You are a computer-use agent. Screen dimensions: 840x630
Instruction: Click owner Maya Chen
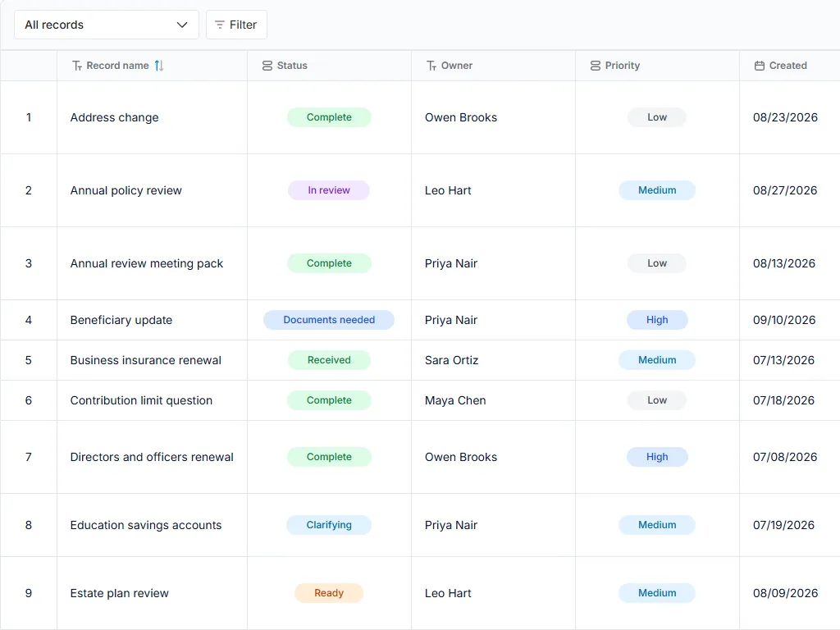[x=455, y=400]
